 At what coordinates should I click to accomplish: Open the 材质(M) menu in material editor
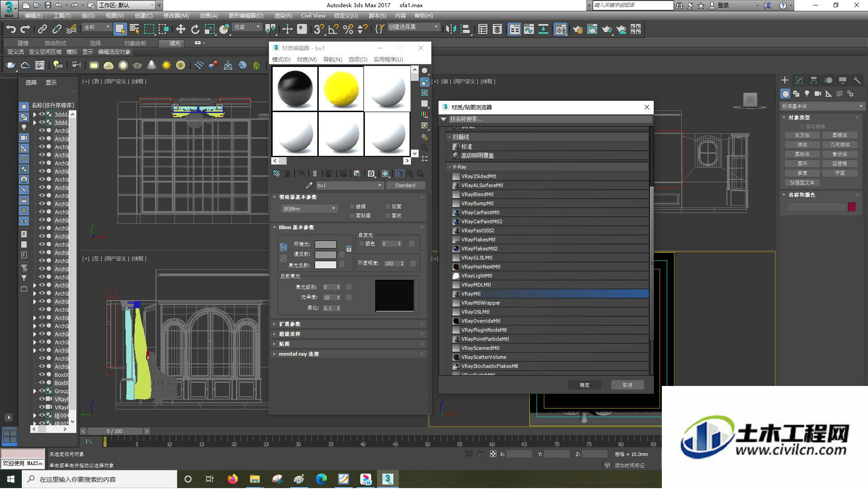tap(307, 60)
